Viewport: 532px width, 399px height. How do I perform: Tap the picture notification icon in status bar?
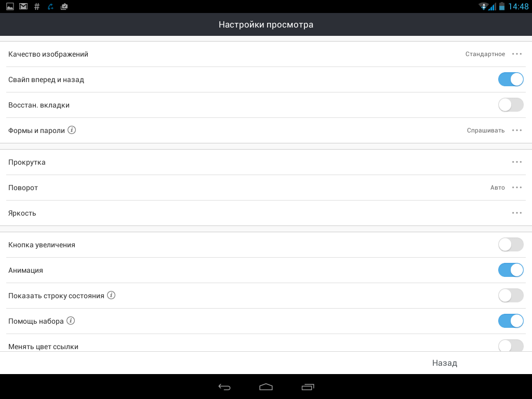click(x=10, y=6)
